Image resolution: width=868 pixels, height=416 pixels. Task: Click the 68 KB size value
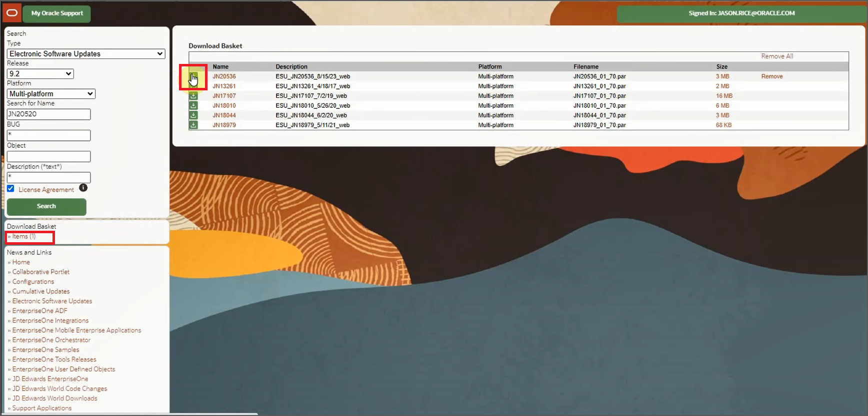click(723, 125)
